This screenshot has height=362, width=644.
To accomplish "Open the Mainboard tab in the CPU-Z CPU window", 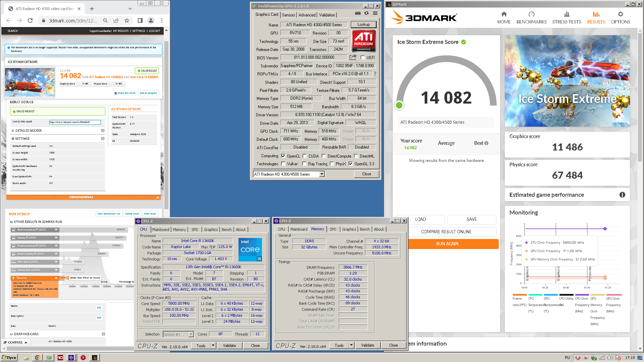I will coord(161,230).
